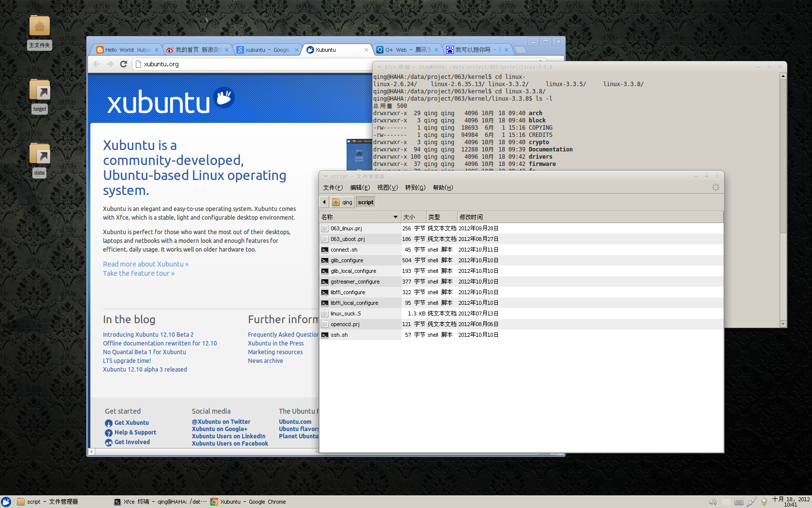
Task: Open the file manager 转到(G) menu
Action: click(x=416, y=188)
